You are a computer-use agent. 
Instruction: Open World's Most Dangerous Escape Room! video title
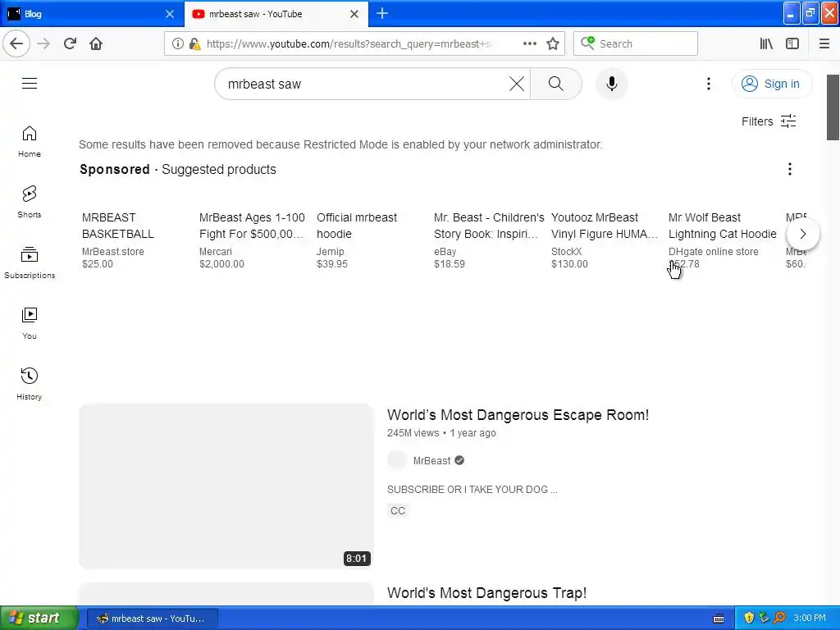tap(518, 415)
